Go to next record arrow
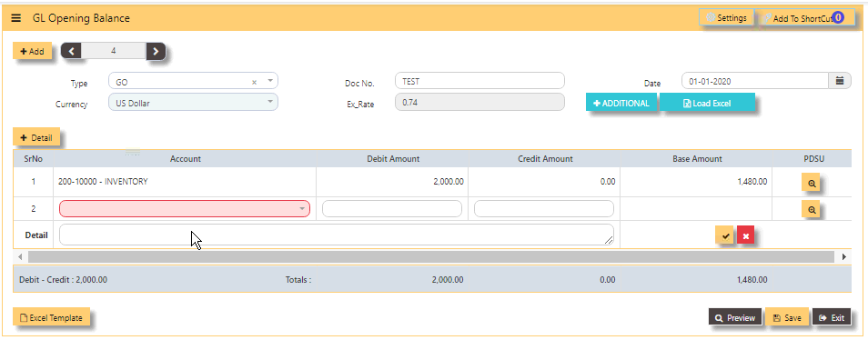Screen dimensions: 868x350 point(156,52)
